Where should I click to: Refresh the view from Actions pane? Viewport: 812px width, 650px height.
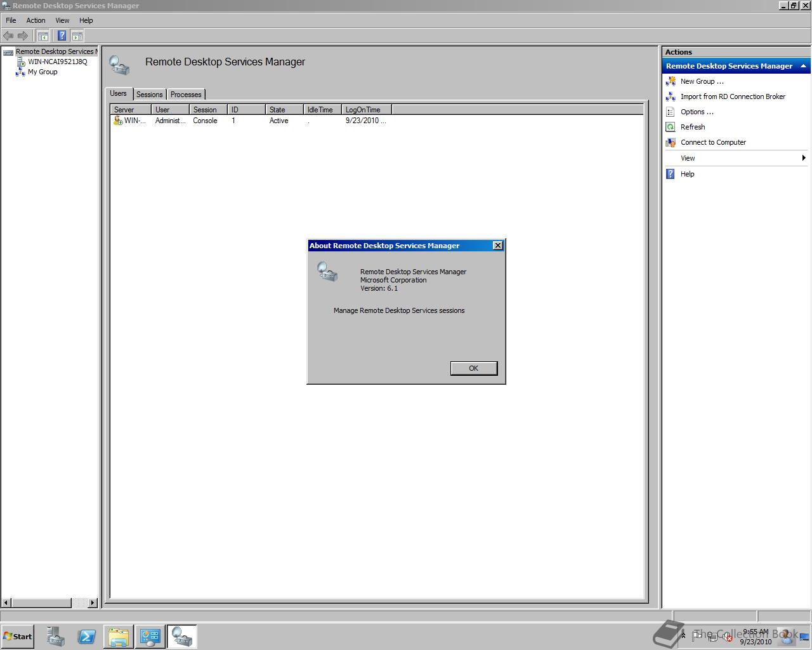click(693, 127)
